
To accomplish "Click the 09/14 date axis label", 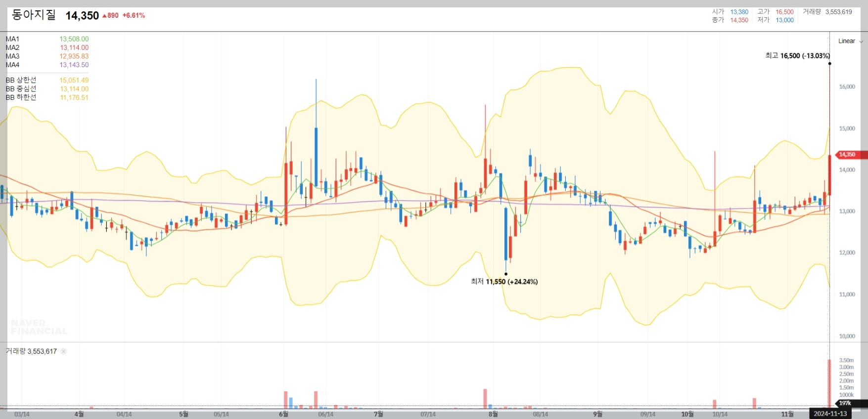I will pos(647,415).
